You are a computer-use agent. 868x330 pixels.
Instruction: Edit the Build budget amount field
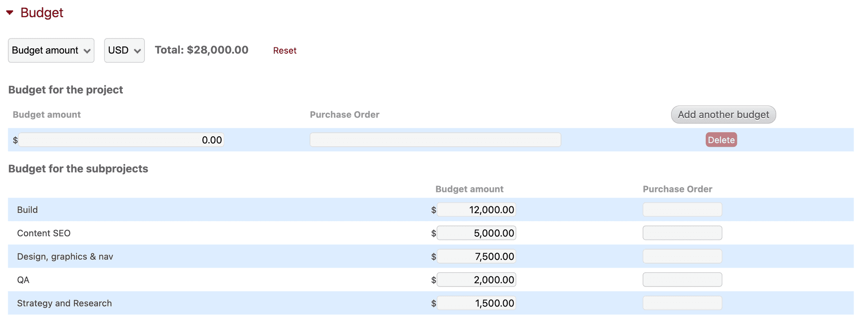476,210
